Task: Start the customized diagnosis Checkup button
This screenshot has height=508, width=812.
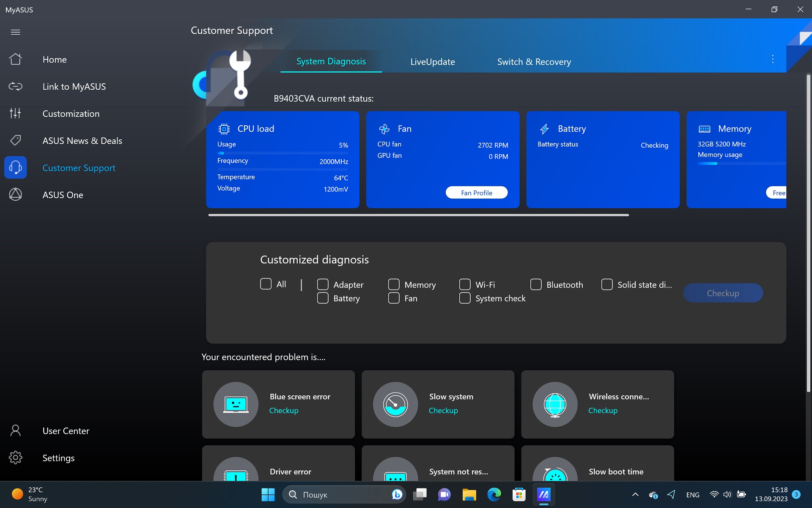Action: coord(723,293)
